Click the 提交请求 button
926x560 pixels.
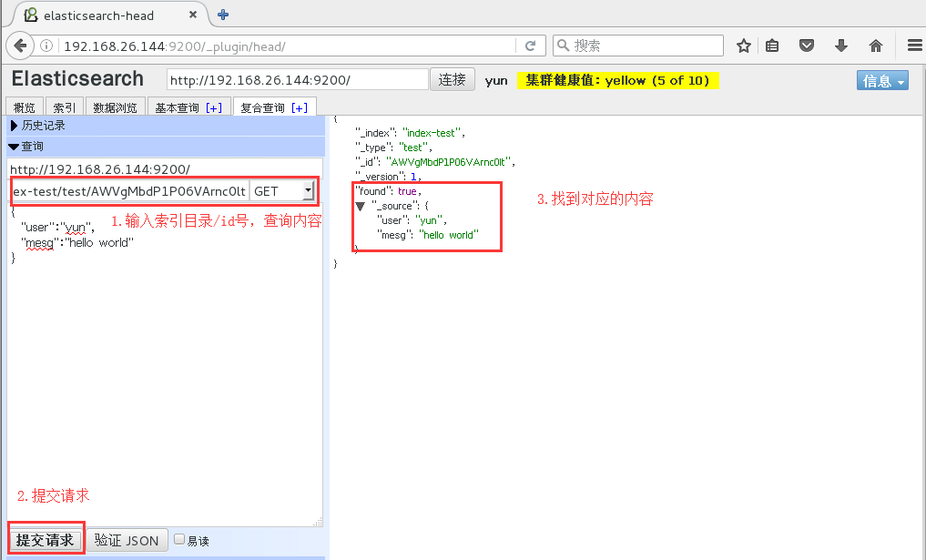45,538
